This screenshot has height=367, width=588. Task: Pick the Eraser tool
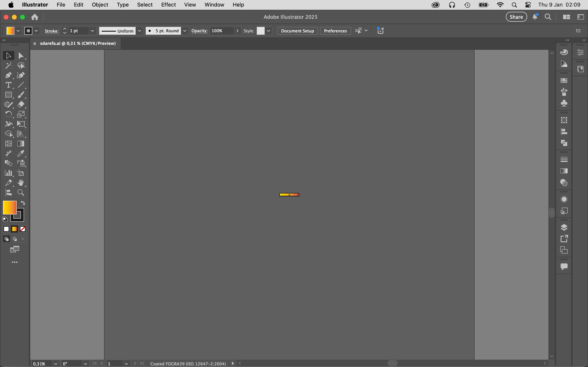click(x=21, y=105)
